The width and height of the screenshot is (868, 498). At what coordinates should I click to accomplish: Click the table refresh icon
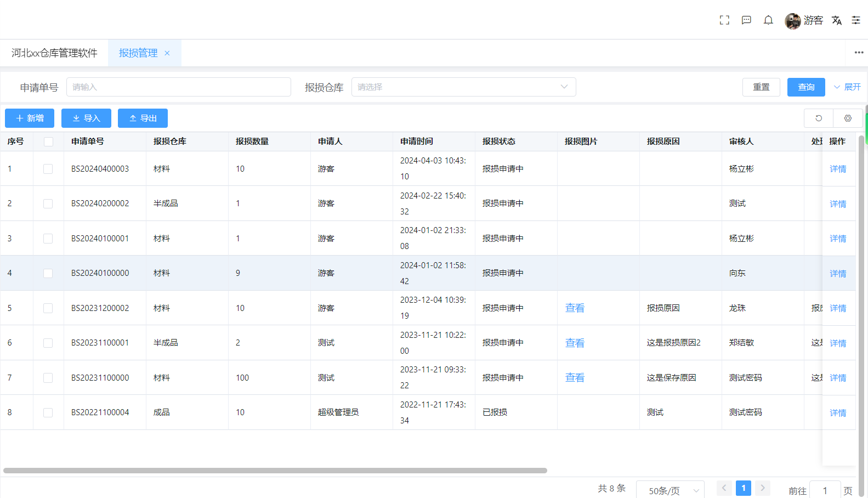point(819,118)
